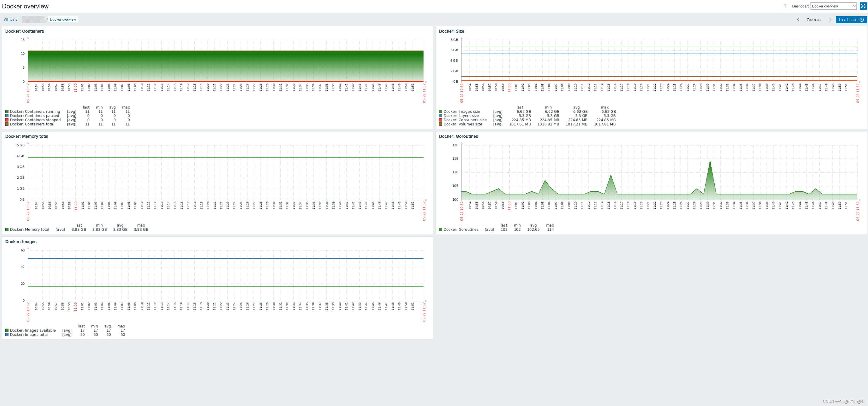Click Images size green legend swatch

pos(440,112)
